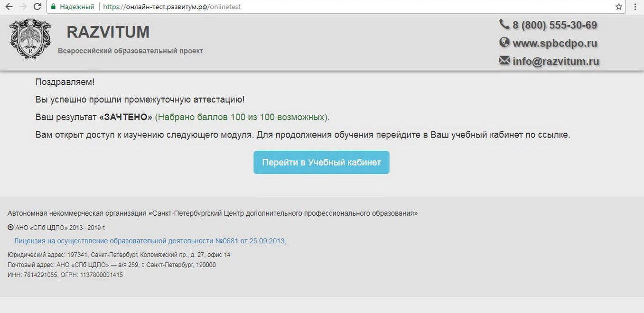Select the «Надежный» security label

76,7
